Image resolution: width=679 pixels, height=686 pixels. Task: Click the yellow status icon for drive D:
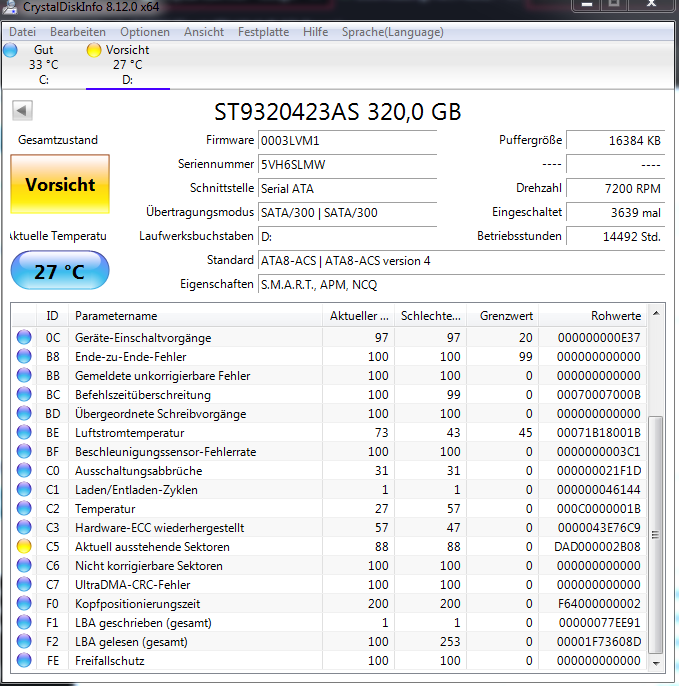coord(94,50)
